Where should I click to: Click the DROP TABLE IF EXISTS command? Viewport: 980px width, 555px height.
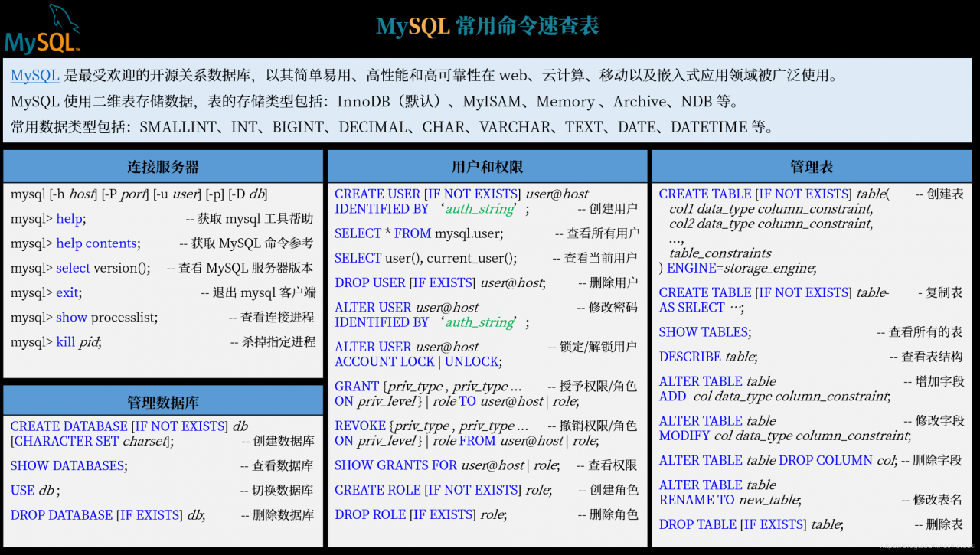pyautogui.click(x=752, y=524)
